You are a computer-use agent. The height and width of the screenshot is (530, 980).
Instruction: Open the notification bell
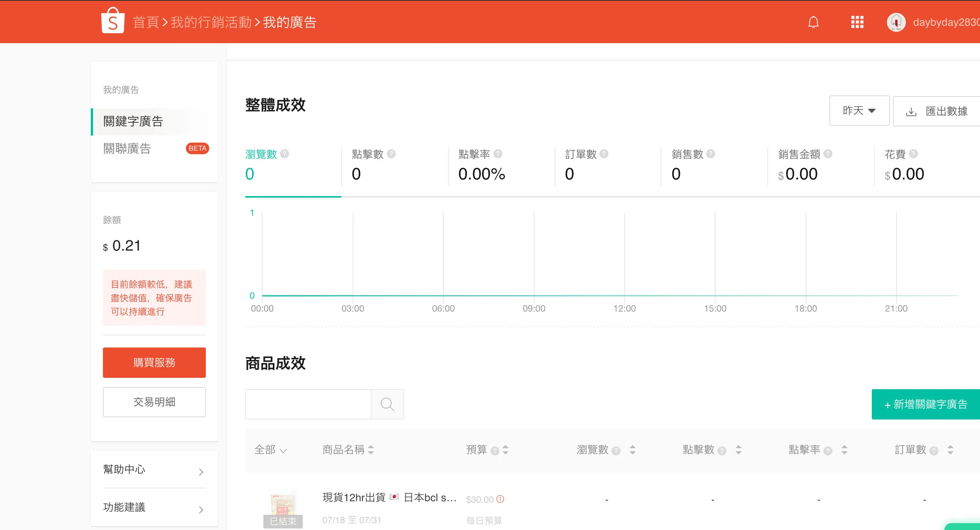[814, 22]
